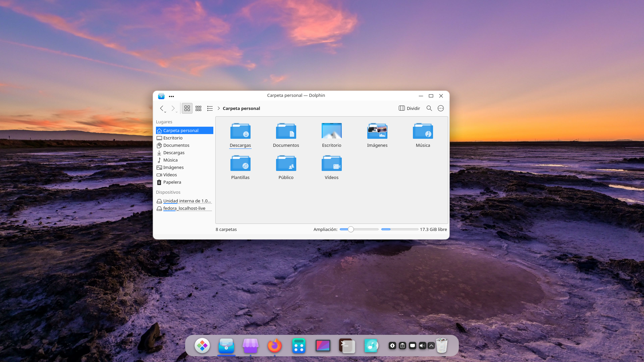Open the Dolphin window app icon menu
Viewport: 644px width, 362px height.
161,96
